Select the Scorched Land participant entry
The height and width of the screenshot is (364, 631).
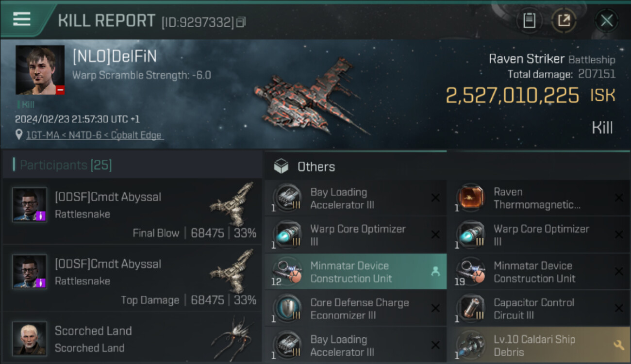[x=132, y=339]
